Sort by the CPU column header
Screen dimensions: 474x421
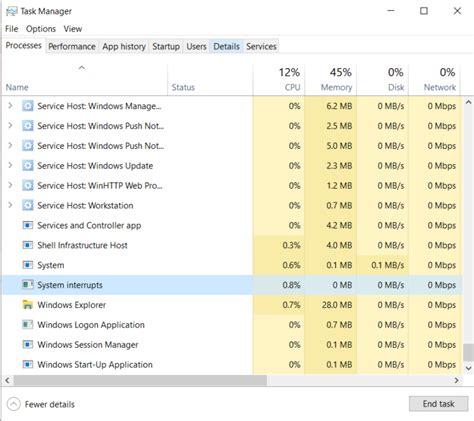pyautogui.click(x=279, y=80)
